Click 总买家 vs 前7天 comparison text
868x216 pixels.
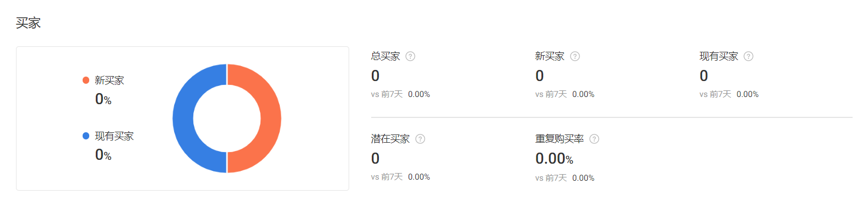(400, 94)
